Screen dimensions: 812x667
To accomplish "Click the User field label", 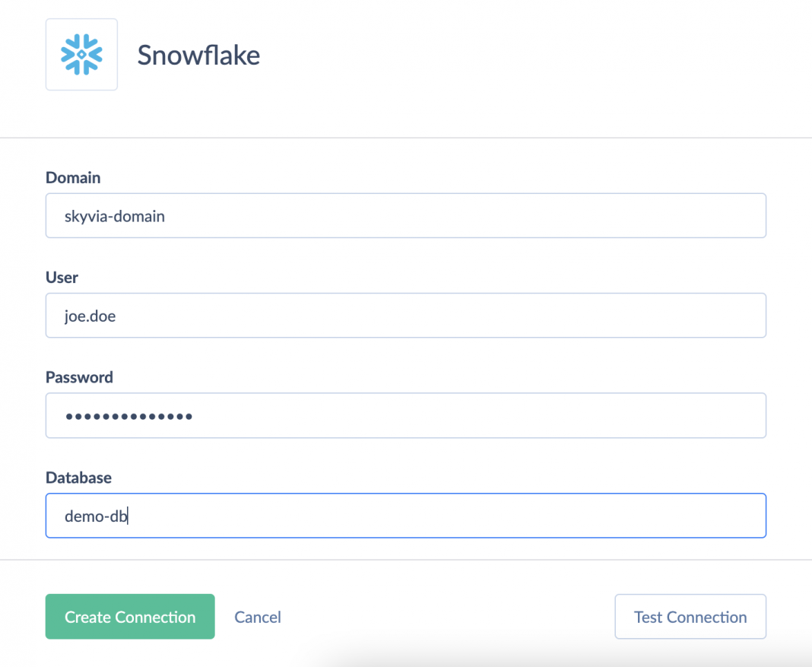I will pos(62,278).
